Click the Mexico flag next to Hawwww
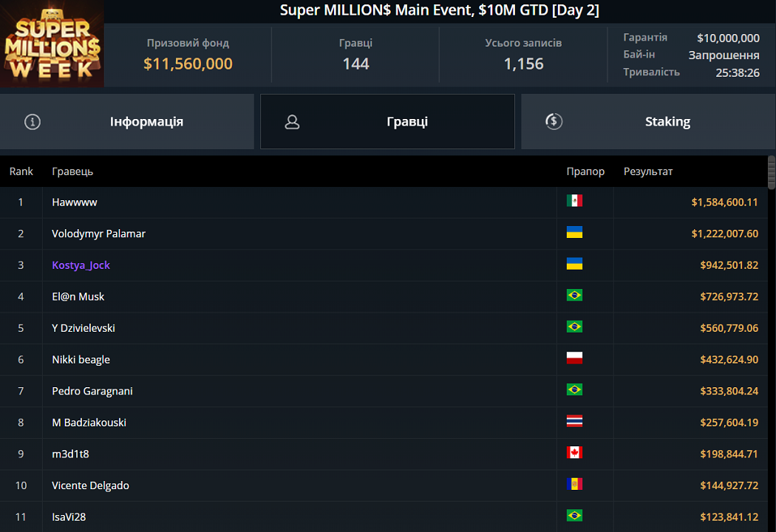The height and width of the screenshot is (532, 776). click(576, 202)
